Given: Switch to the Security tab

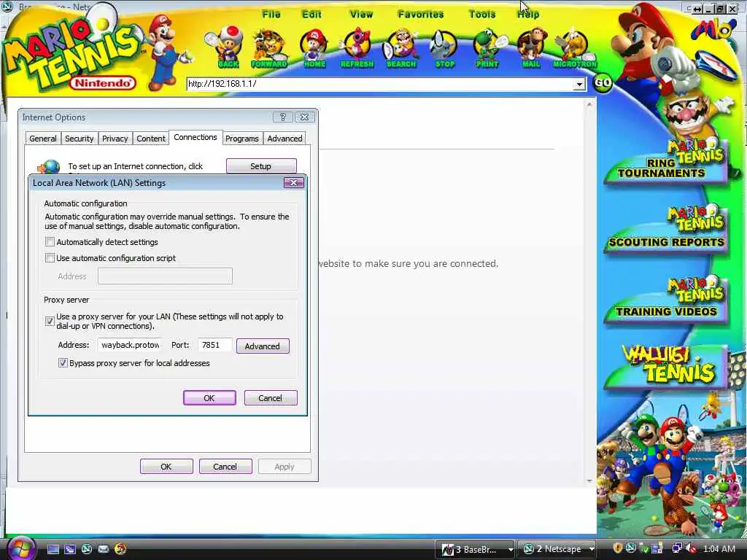Looking at the screenshot, I should [79, 139].
